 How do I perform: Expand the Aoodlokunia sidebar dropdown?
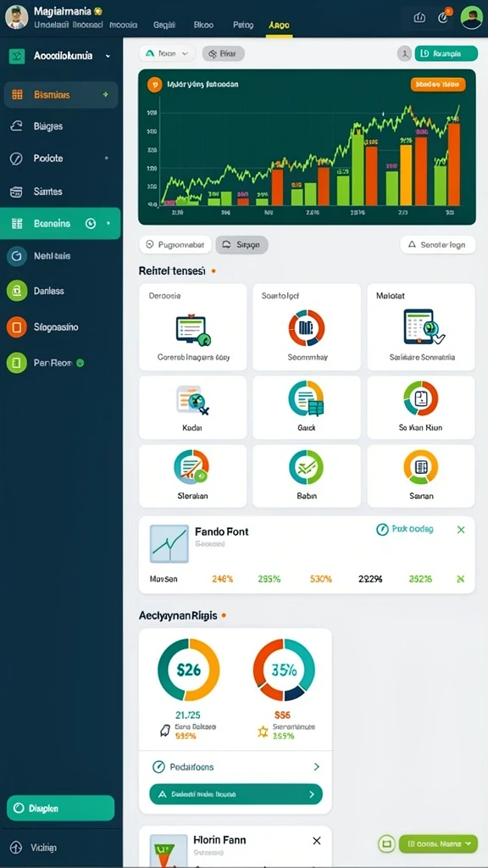click(108, 56)
